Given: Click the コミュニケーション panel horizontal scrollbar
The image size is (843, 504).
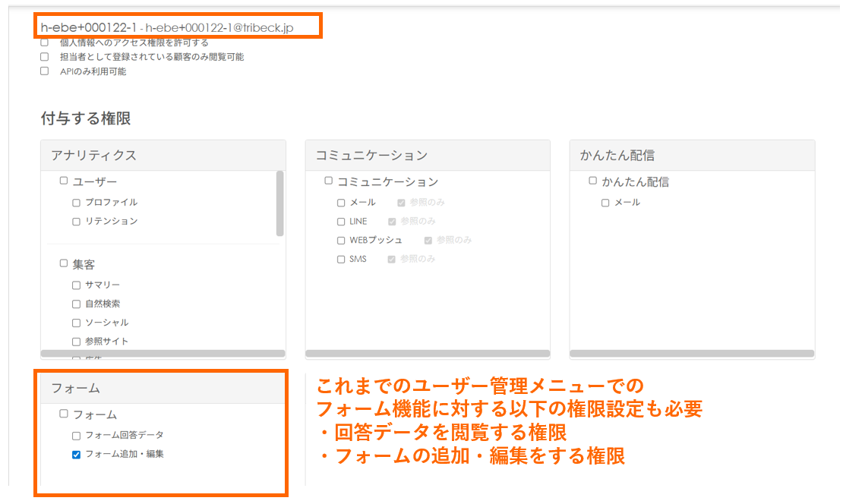Looking at the screenshot, I should pyautogui.click(x=428, y=353).
